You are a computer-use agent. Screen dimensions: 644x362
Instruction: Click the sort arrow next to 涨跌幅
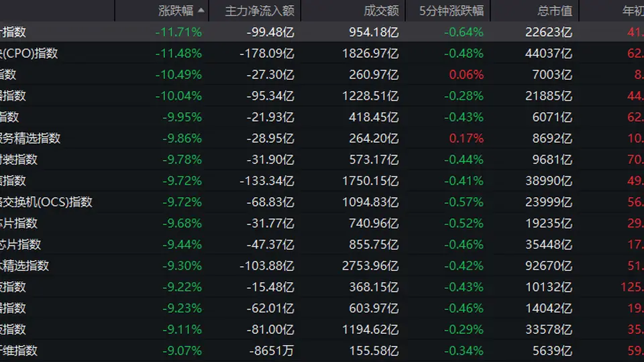[201, 10]
